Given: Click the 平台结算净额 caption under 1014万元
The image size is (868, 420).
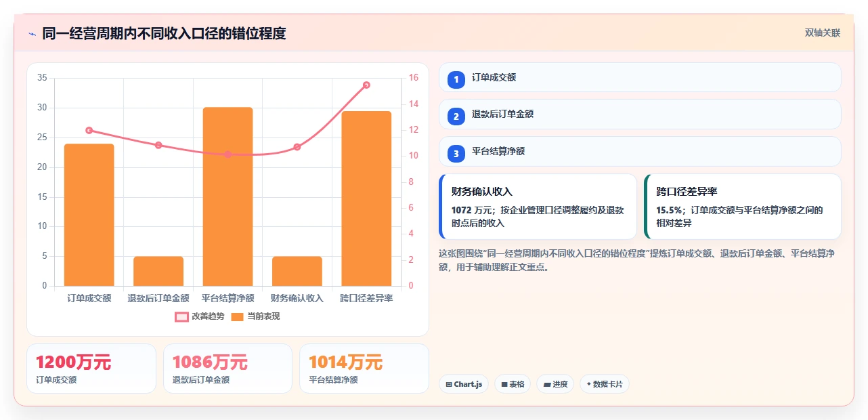Looking at the screenshot, I should tap(333, 380).
